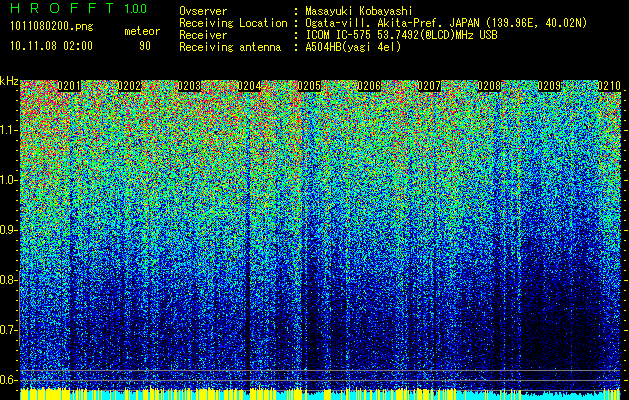Image resolution: width=629 pixels, height=400 pixels.
Task: Click the 0203 time marker
Action: (189, 86)
